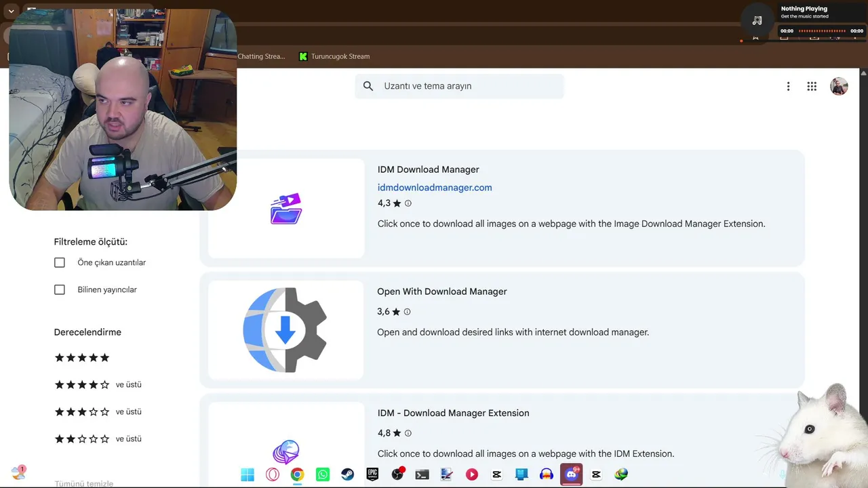Screen dimensions: 868x488
Task: Click the 'Nothing Playing' title in the player
Action: coord(804,9)
